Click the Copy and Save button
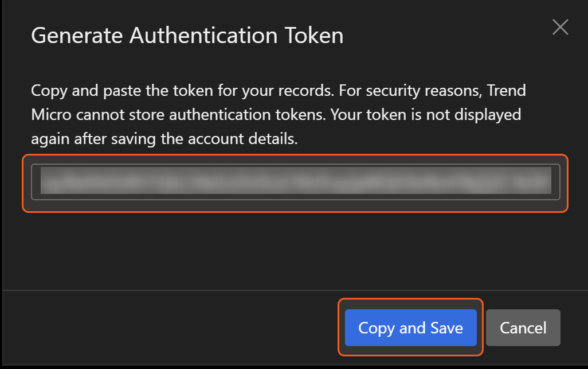This screenshot has height=369, width=588. tap(410, 328)
